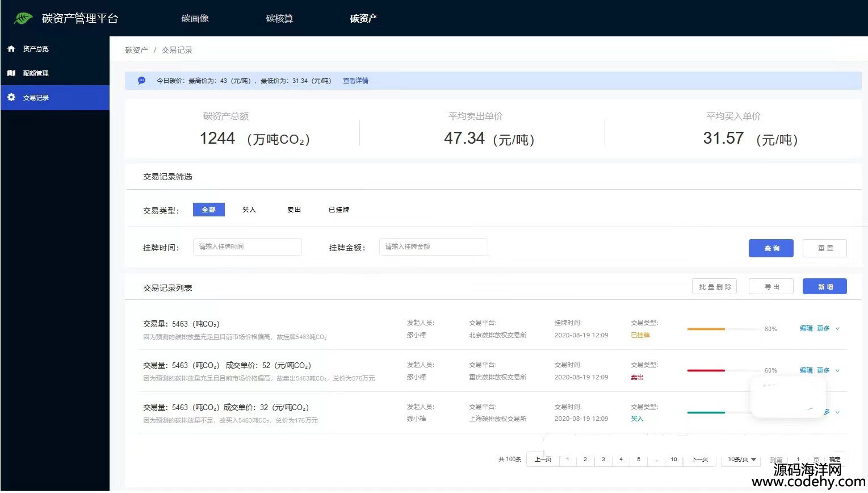Click the jump-to-page number input
Screen dimensions: 868x493
click(x=798, y=459)
